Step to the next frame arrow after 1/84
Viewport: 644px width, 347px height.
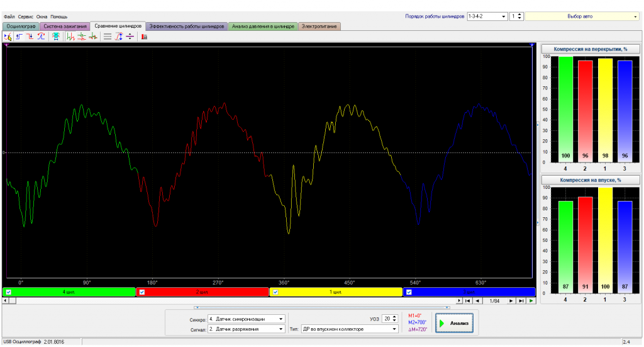(511, 301)
